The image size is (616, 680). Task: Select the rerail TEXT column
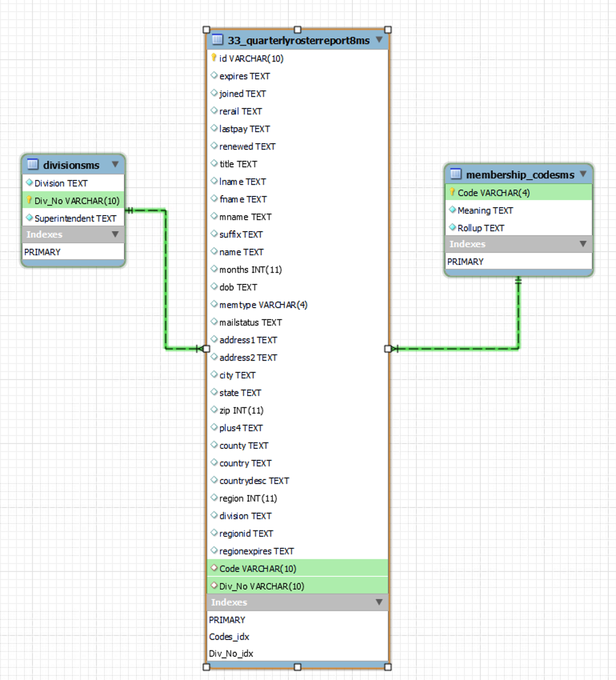pos(298,111)
